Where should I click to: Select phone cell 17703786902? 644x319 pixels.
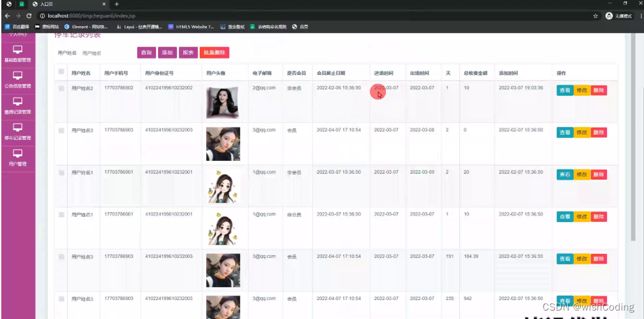pyautogui.click(x=118, y=88)
